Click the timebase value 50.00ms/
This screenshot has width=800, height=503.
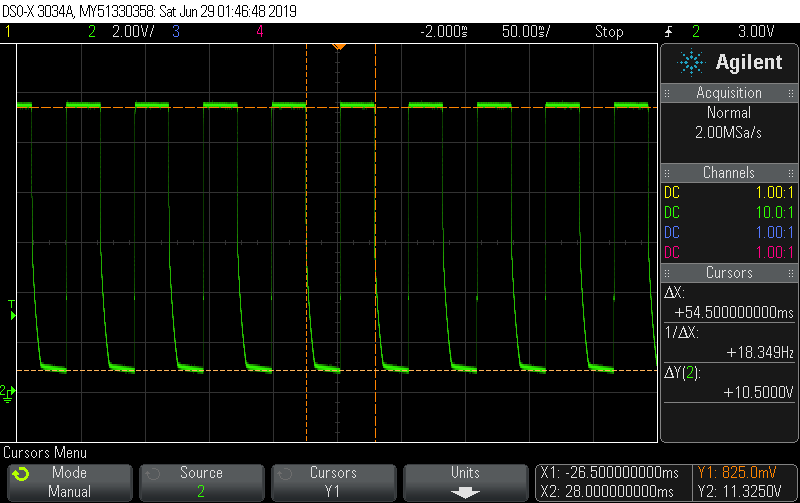526,32
